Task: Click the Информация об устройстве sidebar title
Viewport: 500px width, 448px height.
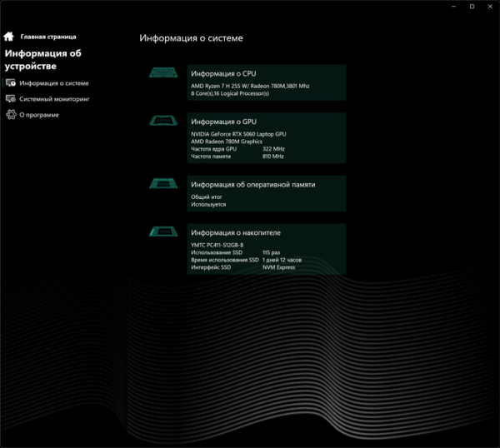Action: click(43, 60)
